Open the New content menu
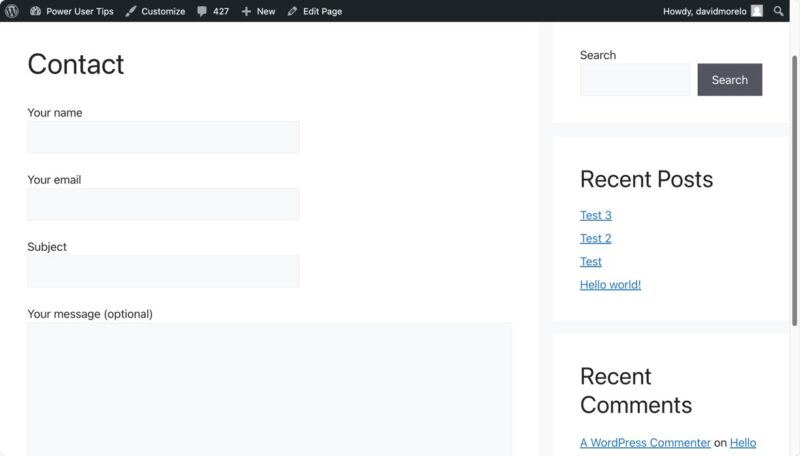Screen dimensions: 800x456 click(259, 11)
